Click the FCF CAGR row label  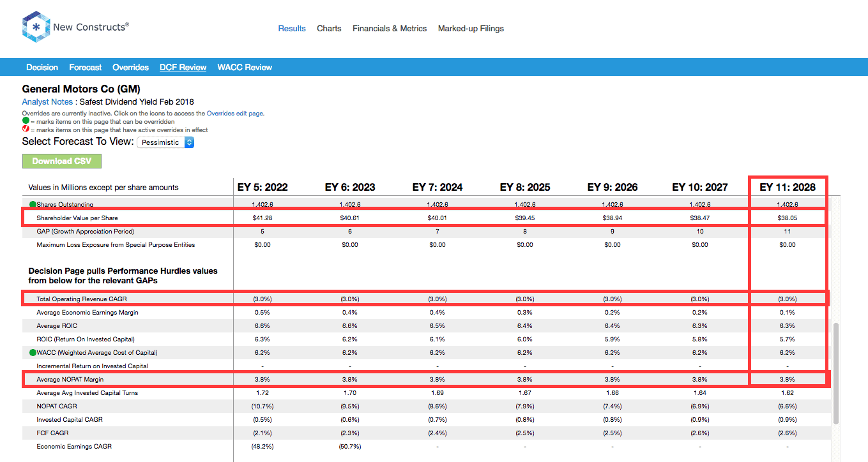52,433
